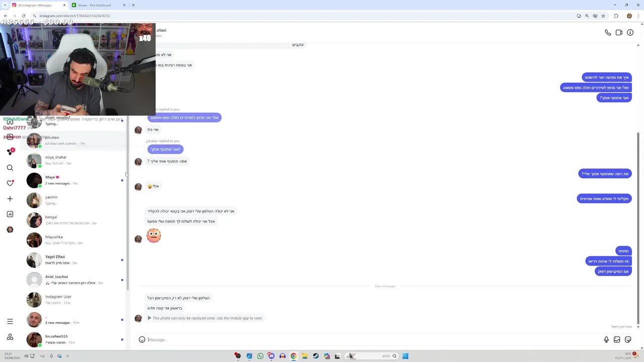Open the emoji picker in the message box
The height and width of the screenshot is (362, 644).
tap(142, 340)
